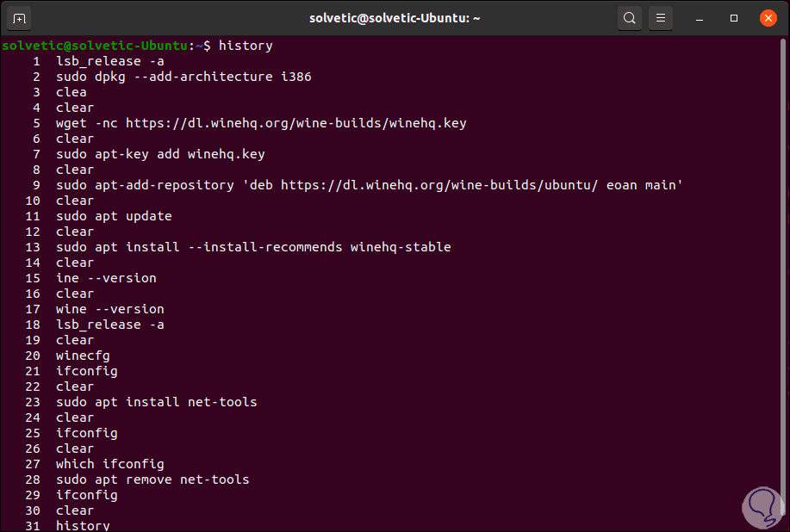Viewport: 790px width, 532px height.
Task: Click the sudo apt remove net-tools line
Action: pos(152,479)
